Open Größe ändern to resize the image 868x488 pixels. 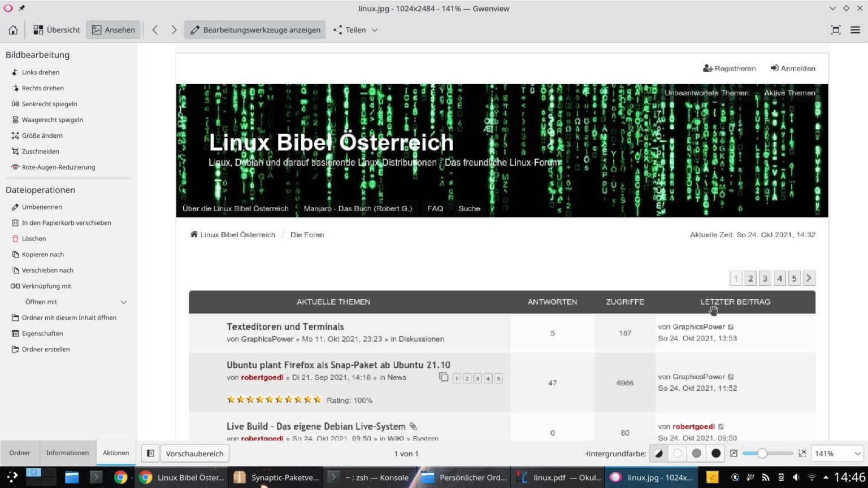[x=41, y=136]
